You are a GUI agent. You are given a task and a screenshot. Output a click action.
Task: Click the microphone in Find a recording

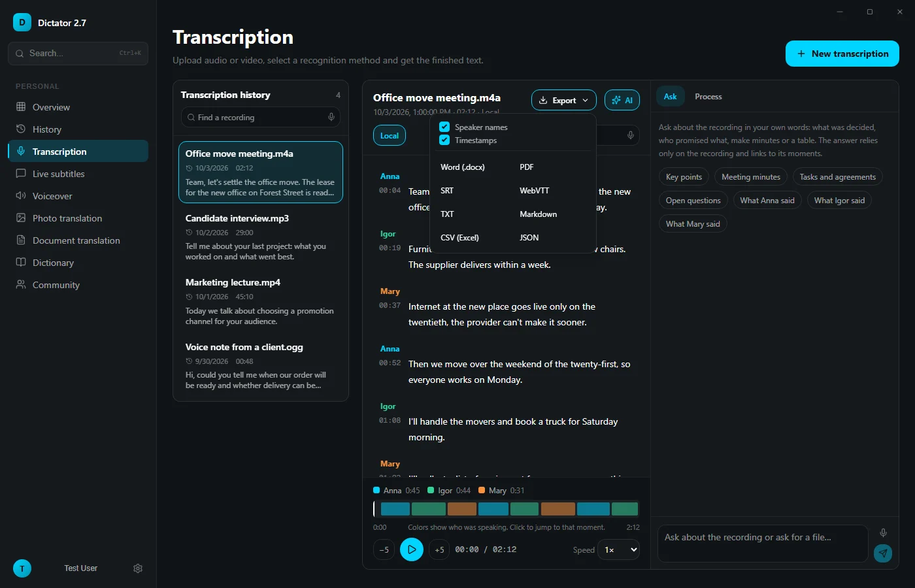click(x=331, y=117)
